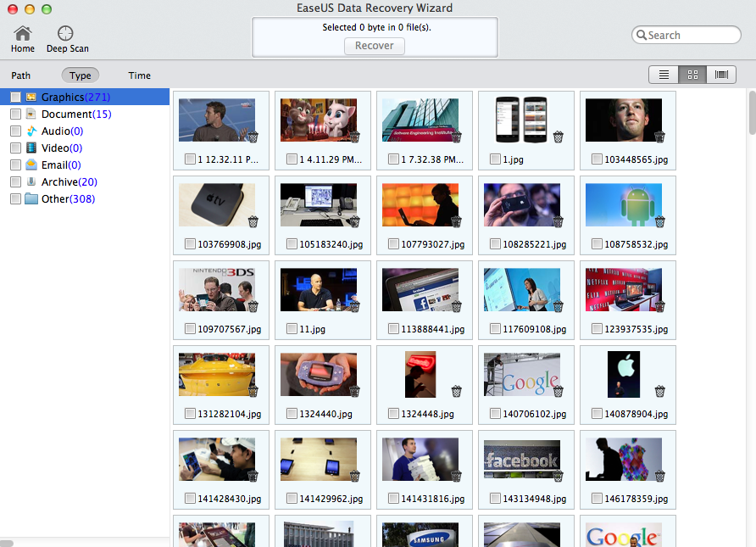Click the Graphics category picture icon
Image resolution: width=756 pixels, height=547 pixels.
pos(31,97)
